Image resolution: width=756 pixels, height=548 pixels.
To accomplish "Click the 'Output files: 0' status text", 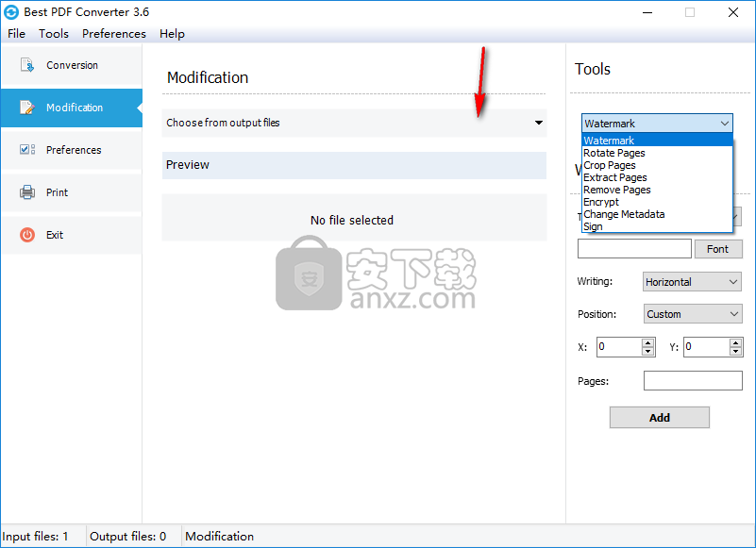I will point(127,537).
